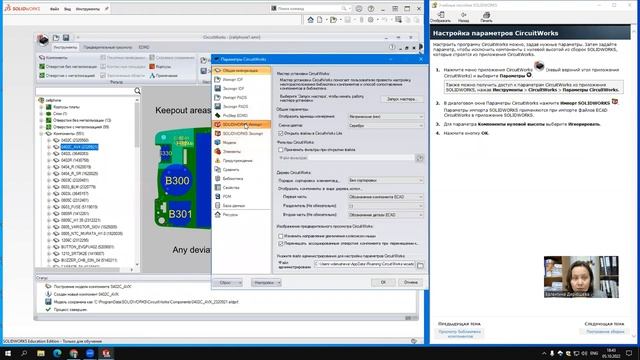
Task: Open Reset split button dropdown
Action: pyautogui.click(x=240, y=282)
